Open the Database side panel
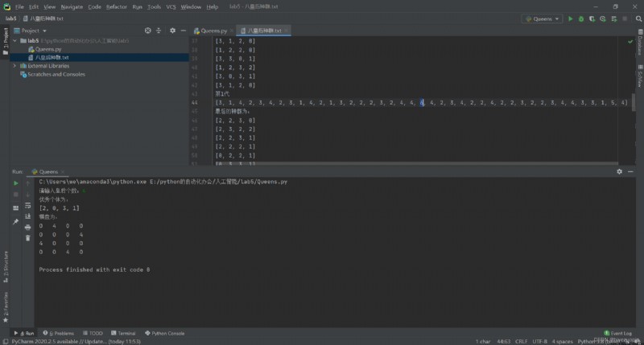The image size is (644, 345). [640, 42]
